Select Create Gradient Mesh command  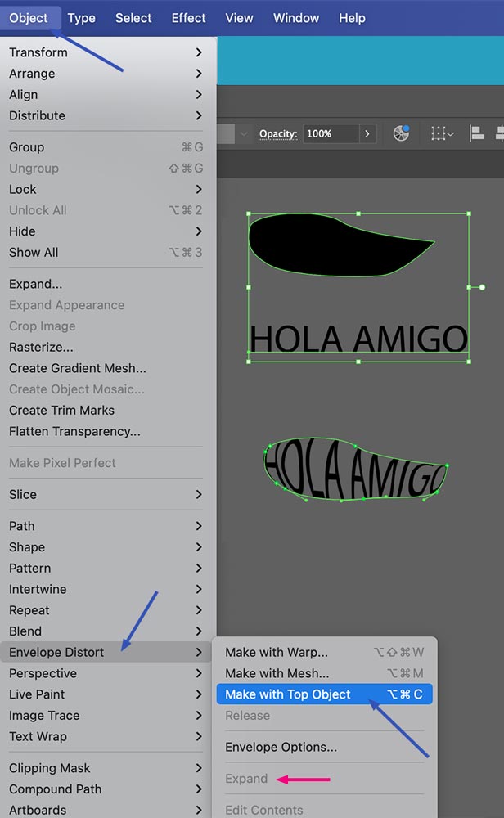pyautogui.click(x=78, y=368)
